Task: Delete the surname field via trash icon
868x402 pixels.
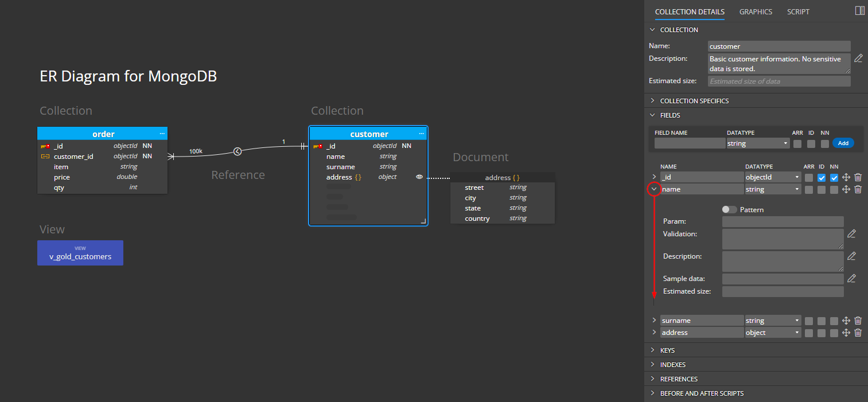Action: 858,321
